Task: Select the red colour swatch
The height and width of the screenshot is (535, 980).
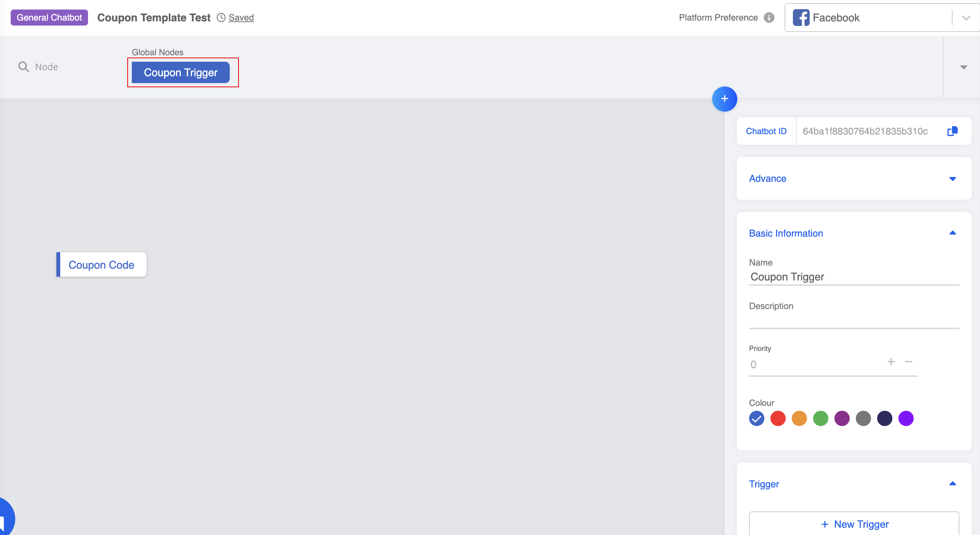Action: point(778,418)
